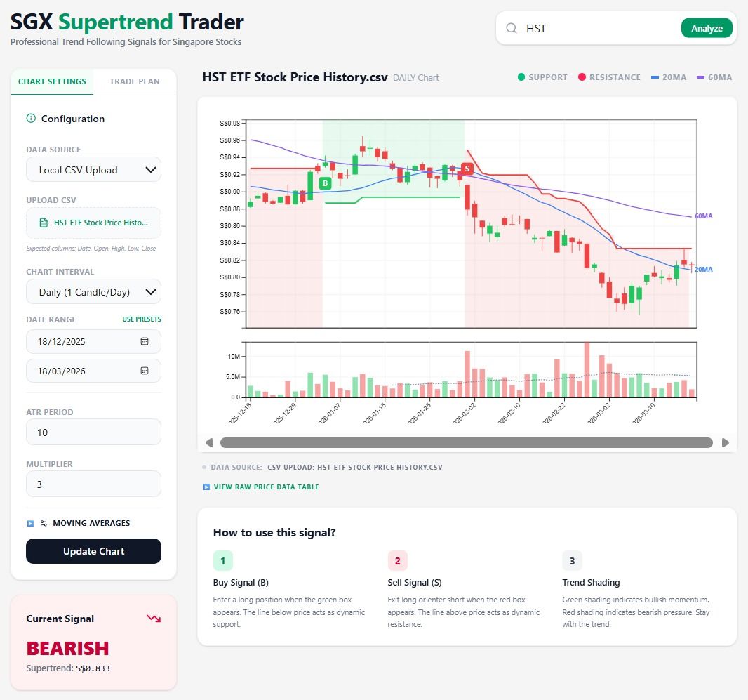This screenshot has height=700, width=748.
Task: Select the Chart Settings tab
Action: [x=52, y=81]
